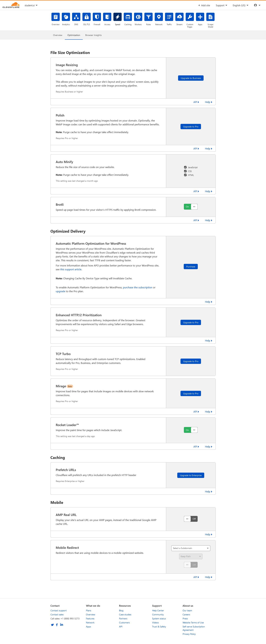Expand the student.si site selector
Image resolution: width=266 pixels, height=644 pixels.
pyautogui.click(x=31, y=5)
